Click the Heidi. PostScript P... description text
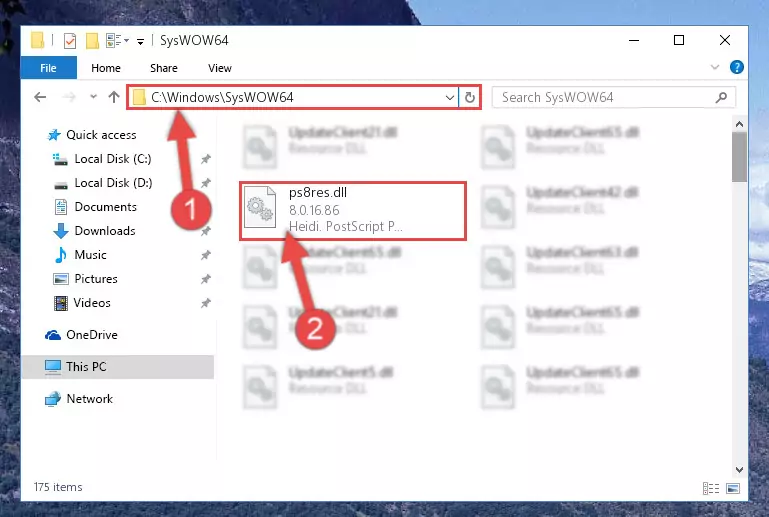769x517 pixels. coord(346,227)
